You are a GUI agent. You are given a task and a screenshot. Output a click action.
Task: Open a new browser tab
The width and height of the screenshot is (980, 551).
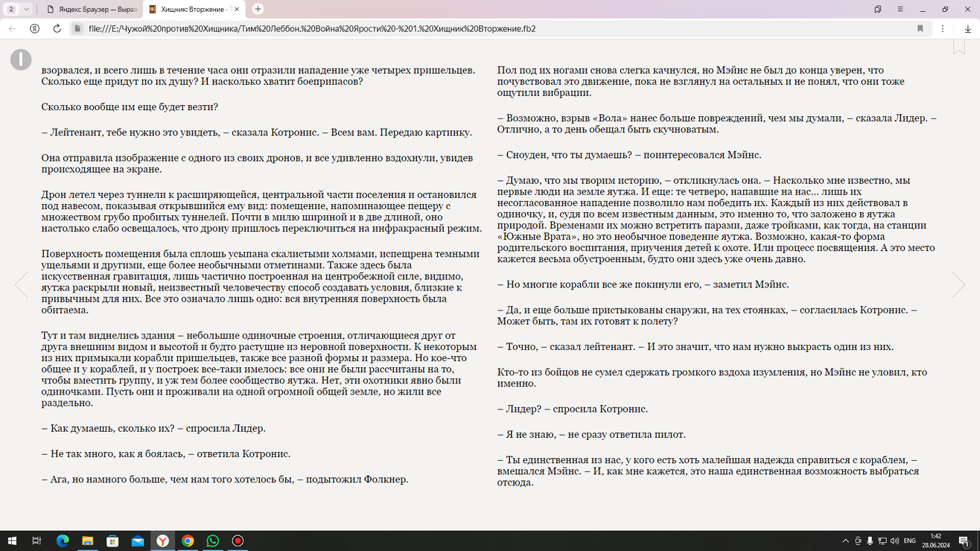click(x=258, y=9)
